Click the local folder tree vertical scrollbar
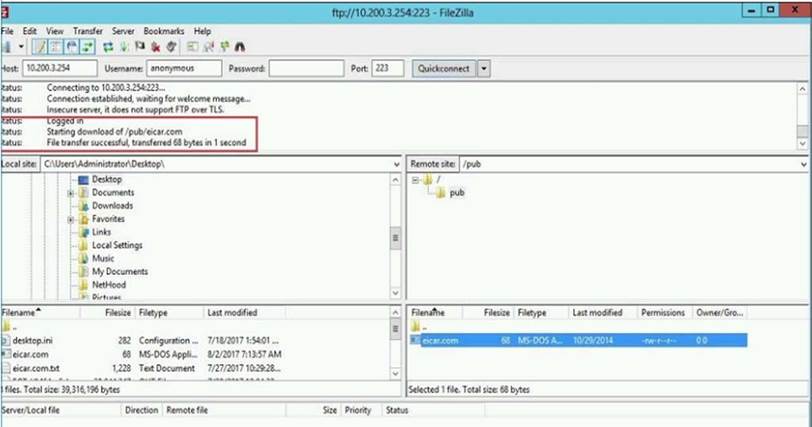Image resolution: width=812 pixels, height=427 pixels. 395,238
